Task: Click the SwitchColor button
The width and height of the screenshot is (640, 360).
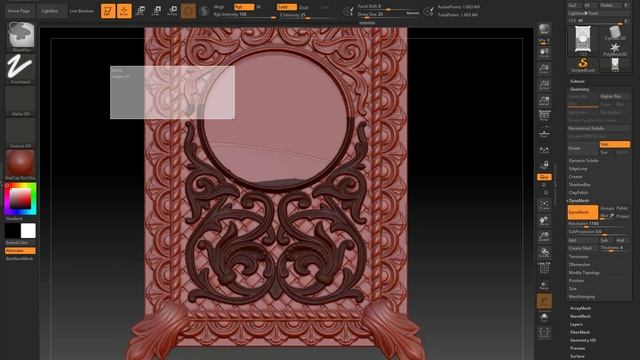Action: [x=17, y=242]
